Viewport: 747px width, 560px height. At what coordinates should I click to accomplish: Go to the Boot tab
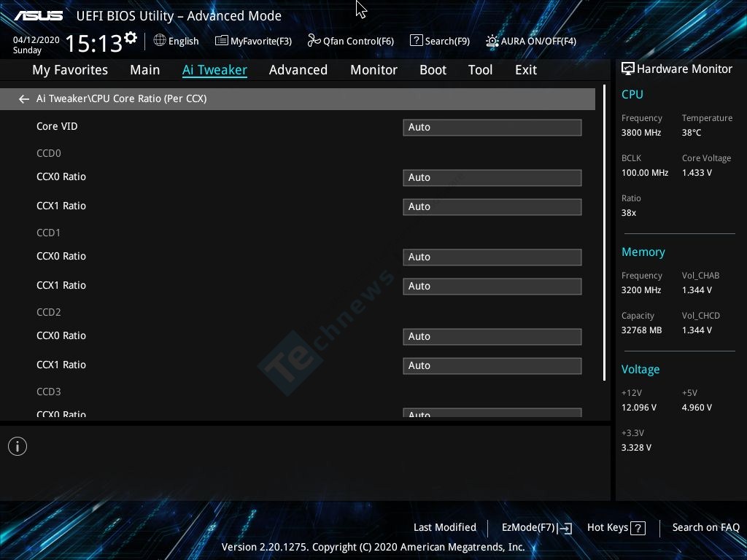(x=433, y=70)
